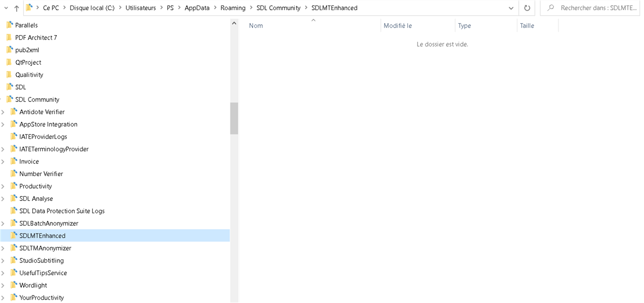
Task: Click the refresh button beside address bar
Action: pyautogui.click(x=527, y=8)
